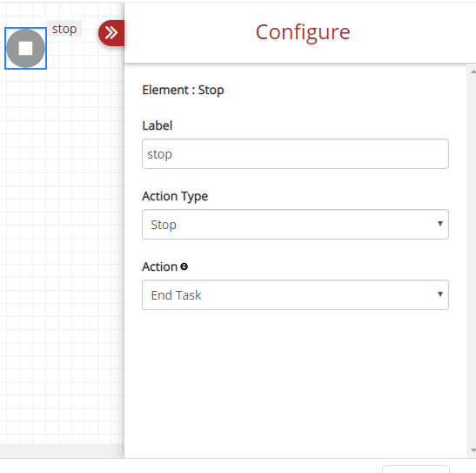Click the Element : Stop heading
The width and height of the screenshot is (476, 473).
click(x=183, y=90)
